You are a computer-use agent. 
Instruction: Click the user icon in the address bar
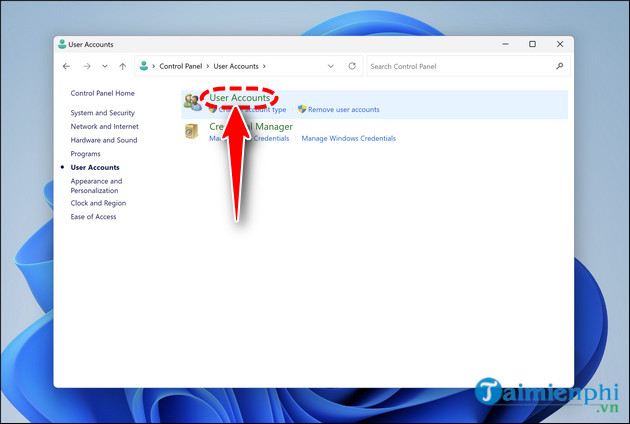[144, 66]
